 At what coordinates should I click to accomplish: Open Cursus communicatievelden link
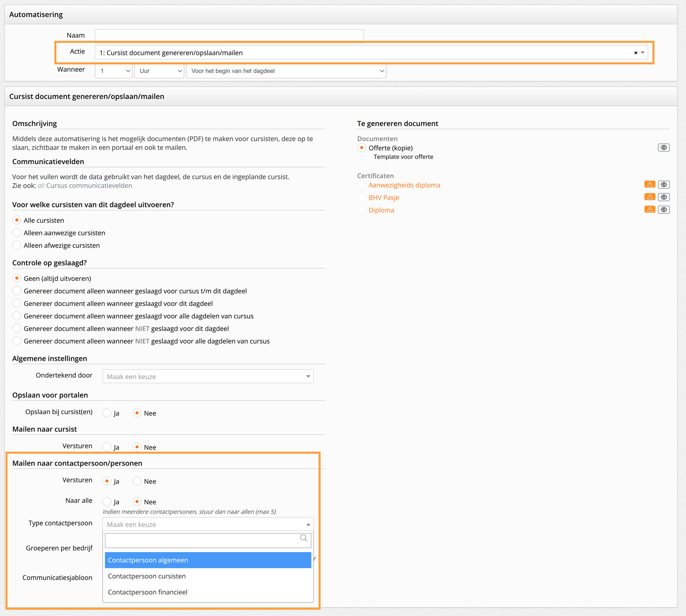pyautogui.click(x=89, y=185)
